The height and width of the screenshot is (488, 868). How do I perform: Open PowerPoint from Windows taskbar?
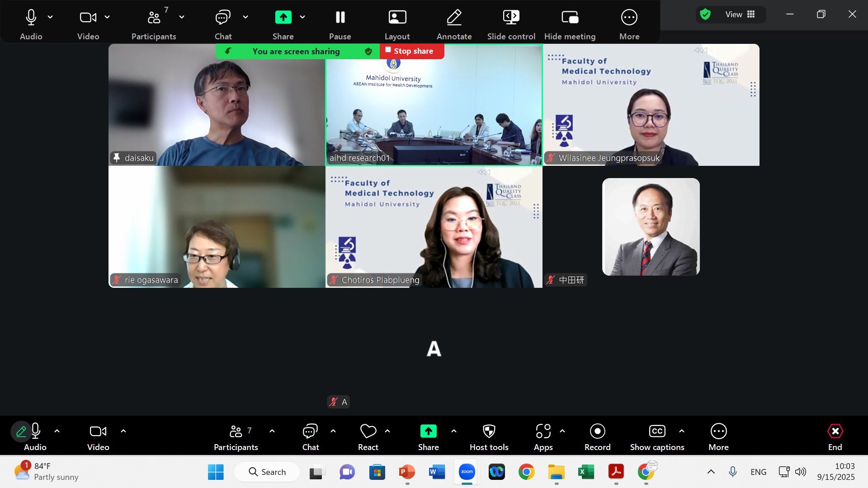407,472
